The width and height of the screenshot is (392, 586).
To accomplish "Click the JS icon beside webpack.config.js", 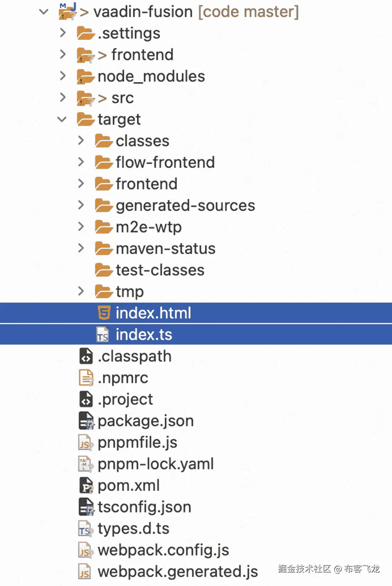I will click(x=85, y=550).
